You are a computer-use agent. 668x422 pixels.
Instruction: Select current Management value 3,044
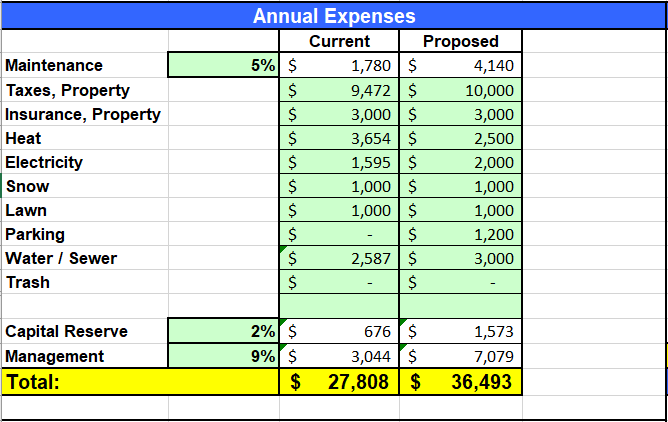[339, 356]
